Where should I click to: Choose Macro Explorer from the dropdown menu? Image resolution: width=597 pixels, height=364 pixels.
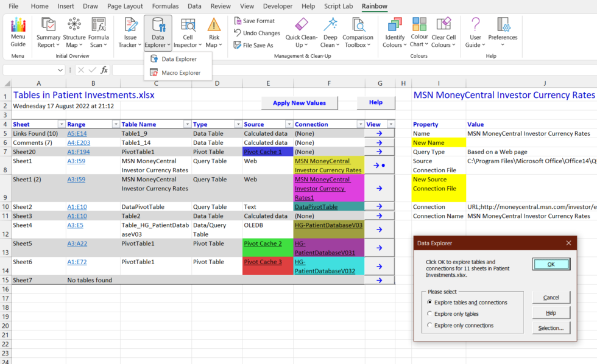pos(180,73)
